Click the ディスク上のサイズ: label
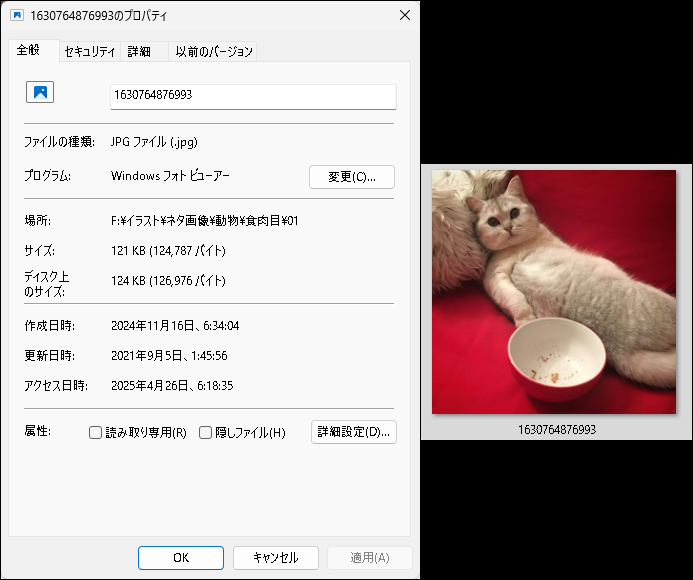Viewport: 693px width, 580px height. [46, 284]
